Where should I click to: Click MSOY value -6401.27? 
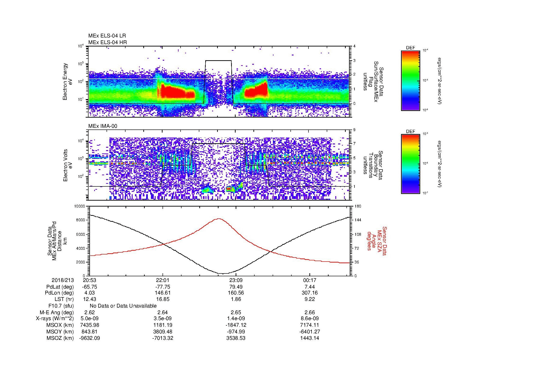(310, 332)
